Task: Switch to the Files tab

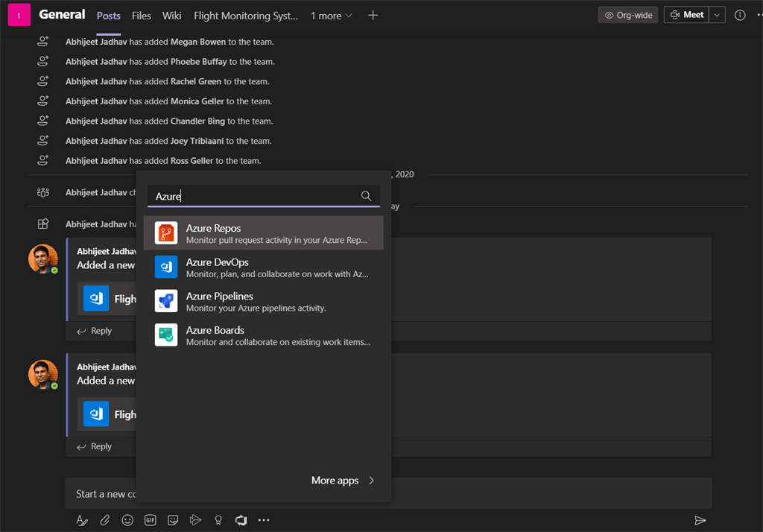Action: [141, 16]
